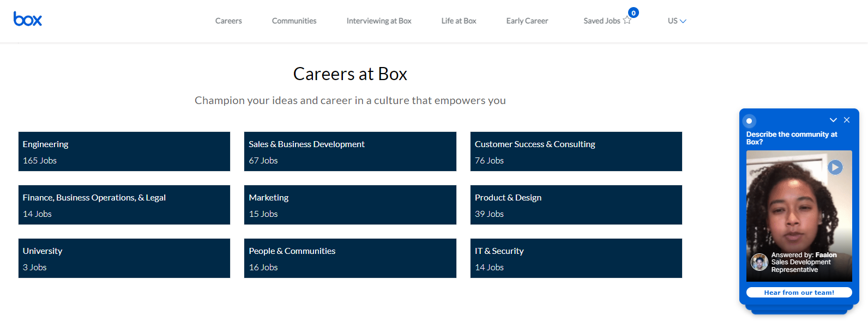The image size is (868, 334).
Task: Go to the Communities page
Action: tap(294, 21)
